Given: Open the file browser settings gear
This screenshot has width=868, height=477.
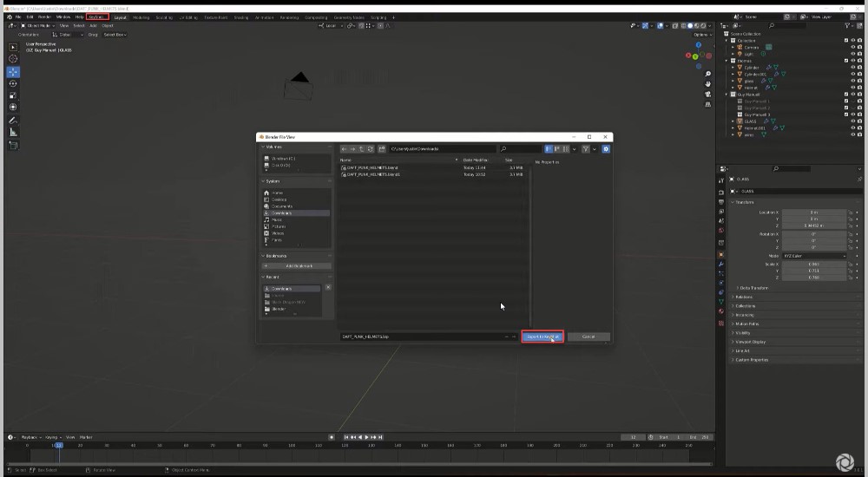Looking at the screenshot, I should pyautogui.click(x=606, y=149).
